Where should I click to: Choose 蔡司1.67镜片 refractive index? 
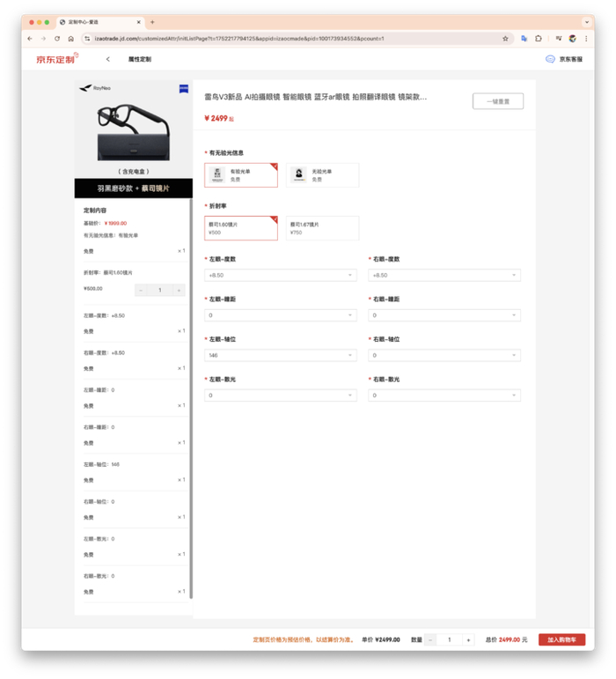click(322, 228)
